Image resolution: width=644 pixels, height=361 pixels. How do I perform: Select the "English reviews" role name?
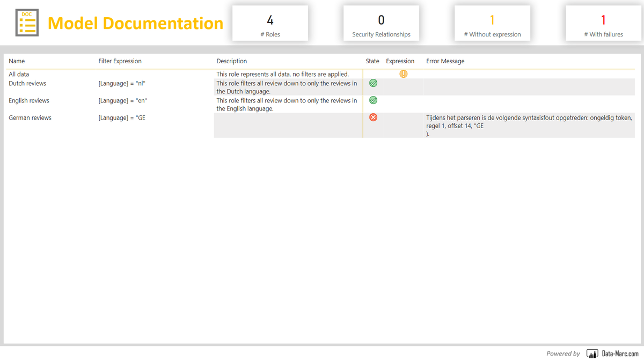click(x=29, y=100)
